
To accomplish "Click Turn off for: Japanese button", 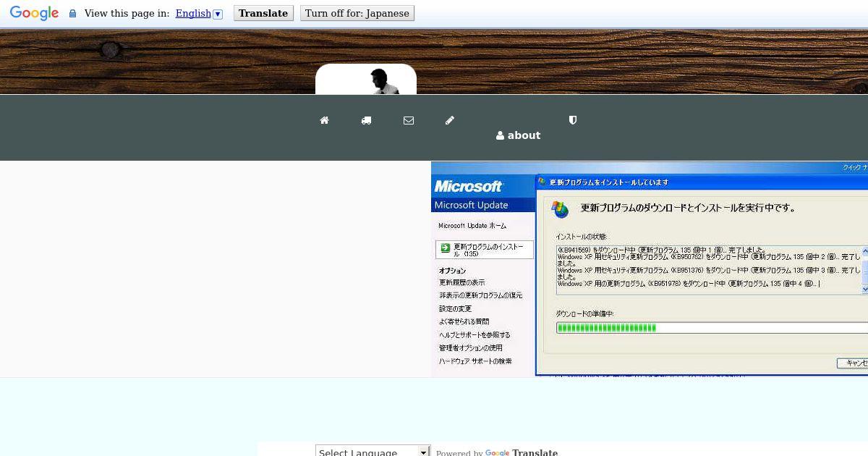I will click(x=357, y=13).
